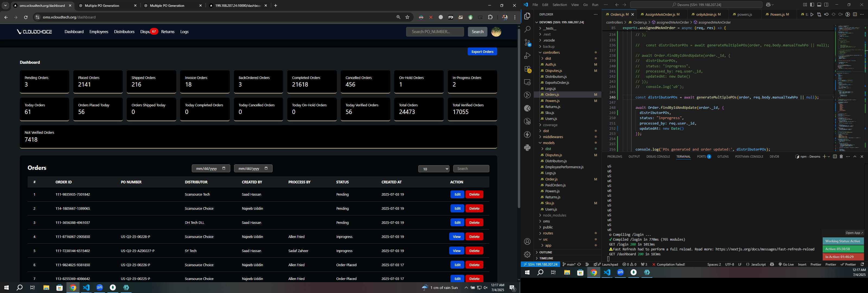
Task: Split the terminal panel
Action: coord(835,157)
